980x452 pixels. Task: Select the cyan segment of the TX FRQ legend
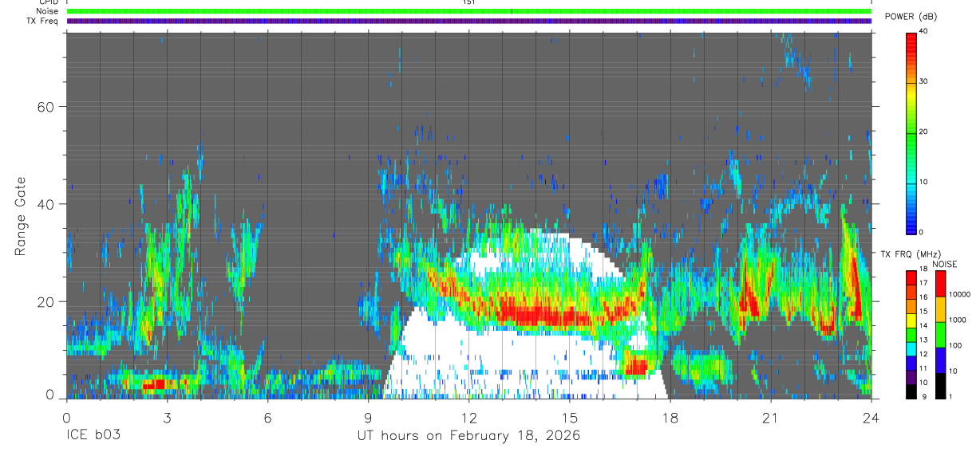[911, 348]
